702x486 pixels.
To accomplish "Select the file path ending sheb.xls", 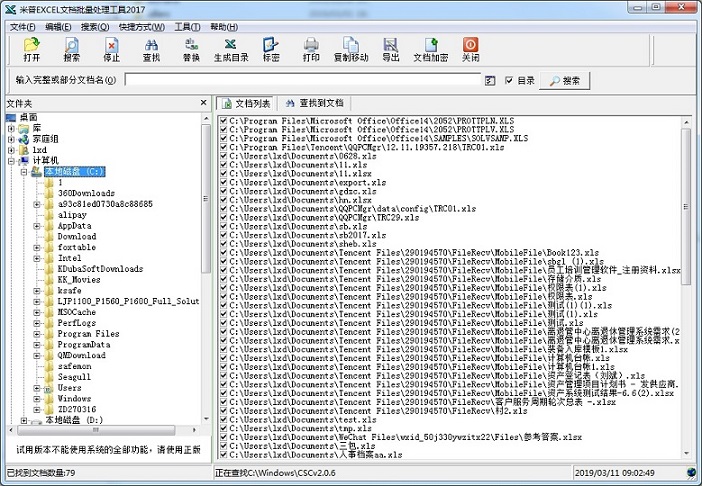I will (x=303, y=244).
